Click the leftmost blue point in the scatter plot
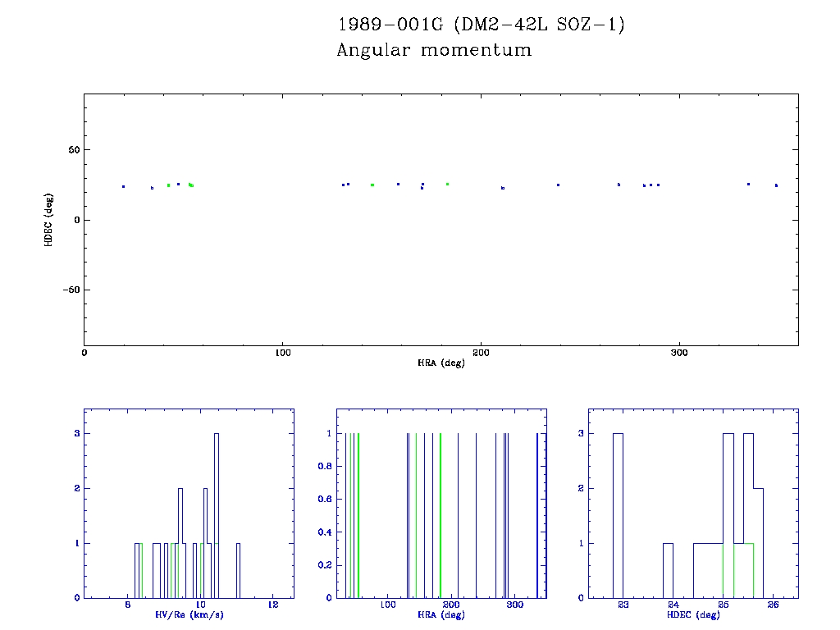The width and height of the screenshot is (840, 630). pos(123,186)
